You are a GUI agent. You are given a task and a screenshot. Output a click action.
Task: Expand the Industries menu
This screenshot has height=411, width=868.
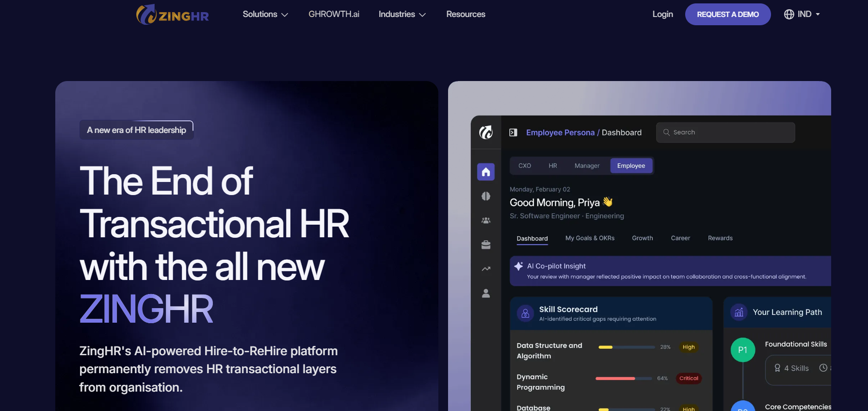click(402, 15)
